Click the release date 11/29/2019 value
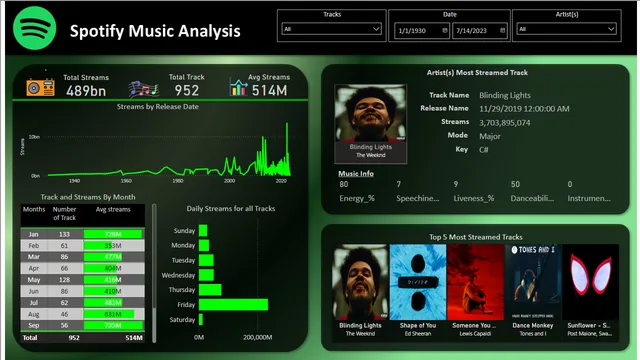Screen dimensions: 640x360 (524, 109)
